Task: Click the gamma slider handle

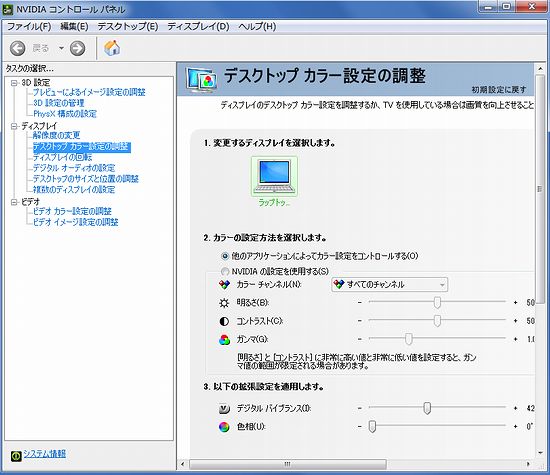Action: 409,339
